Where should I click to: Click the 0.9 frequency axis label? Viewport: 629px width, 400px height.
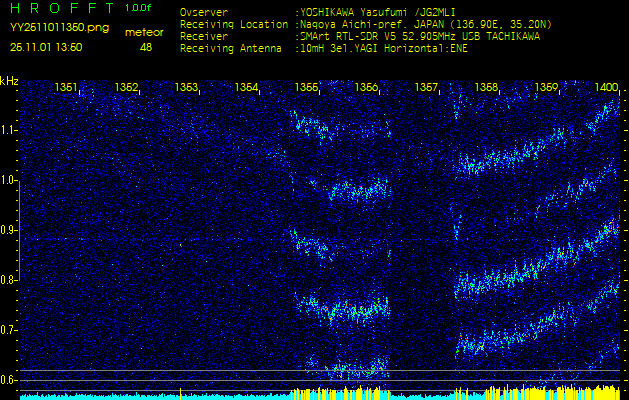[9, 230]
